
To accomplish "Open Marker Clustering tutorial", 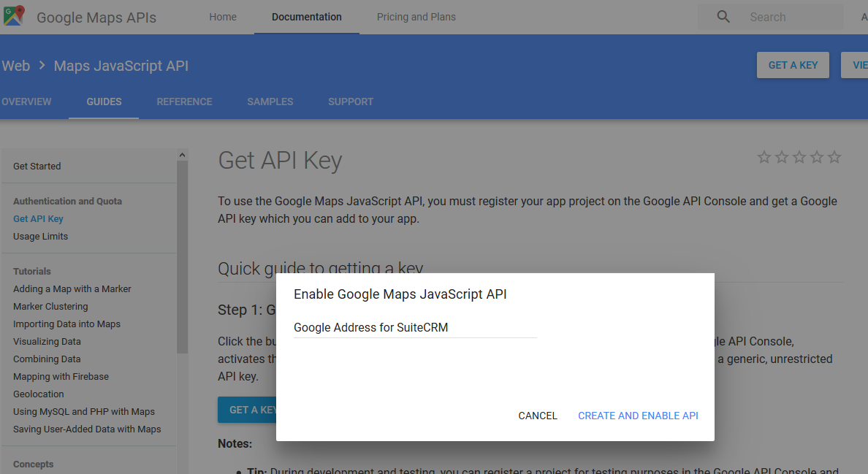I will click(50, 307).
